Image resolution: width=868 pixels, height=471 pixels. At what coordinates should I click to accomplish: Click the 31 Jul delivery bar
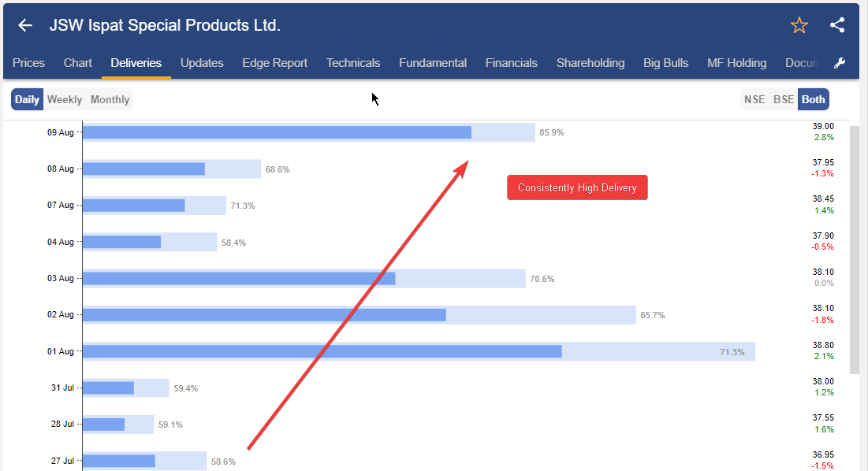tap(126, 388)
